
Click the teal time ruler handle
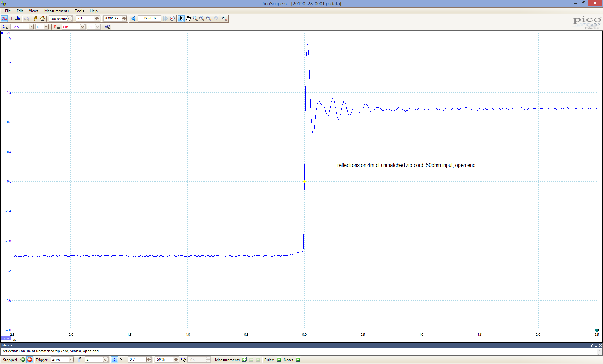pos(597,330)
